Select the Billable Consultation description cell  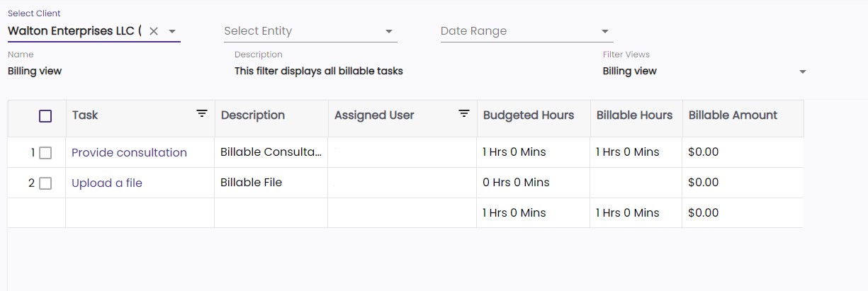[271, 152]
